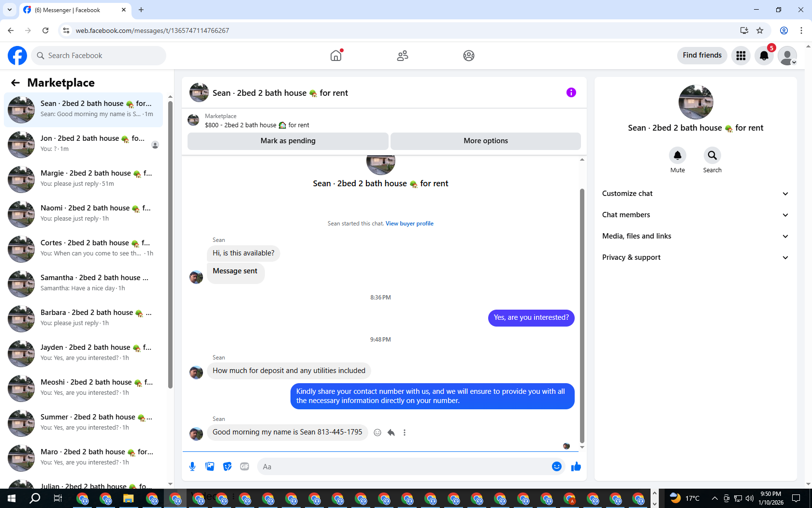The height and width of the screenshot is (508, 812).
Task: Open Meoshi's conversation in the chat list
Action: (83, 388)
